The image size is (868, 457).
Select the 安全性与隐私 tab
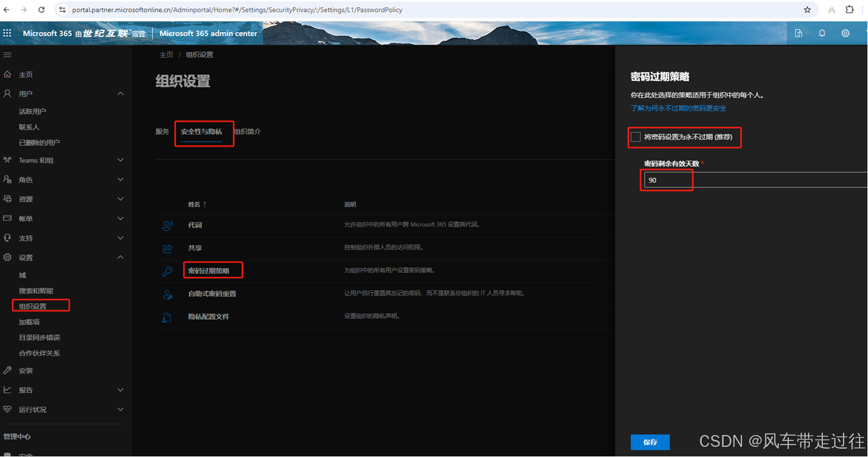201,132
